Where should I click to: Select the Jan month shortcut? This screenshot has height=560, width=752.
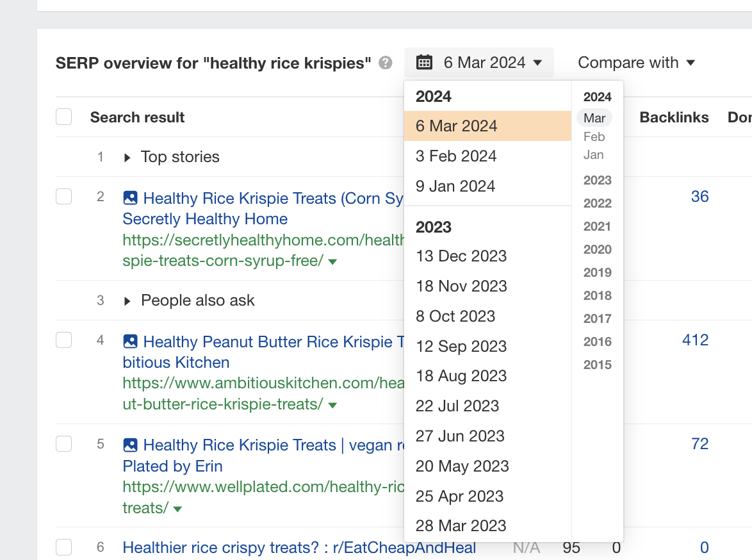click(593, 154)
